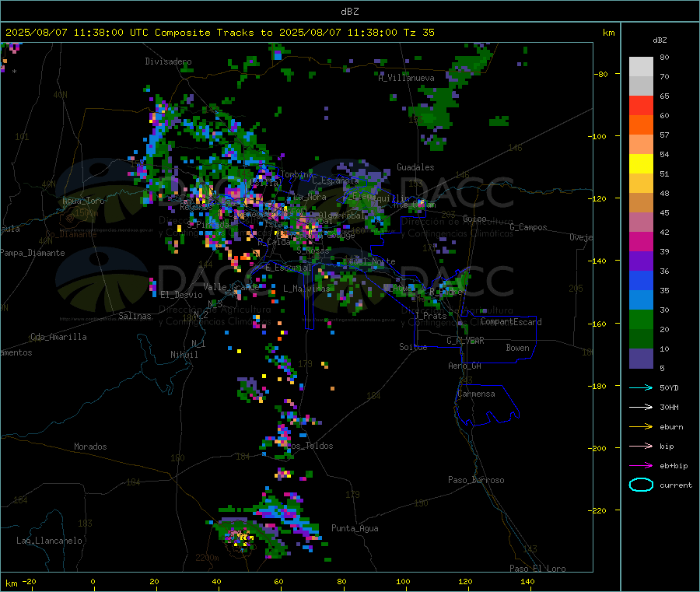Image resolution: width=700 pixels, height=592 pixels.
Task: Click the Morados map label
Action: pyautogui.click(x=90, y=447)
